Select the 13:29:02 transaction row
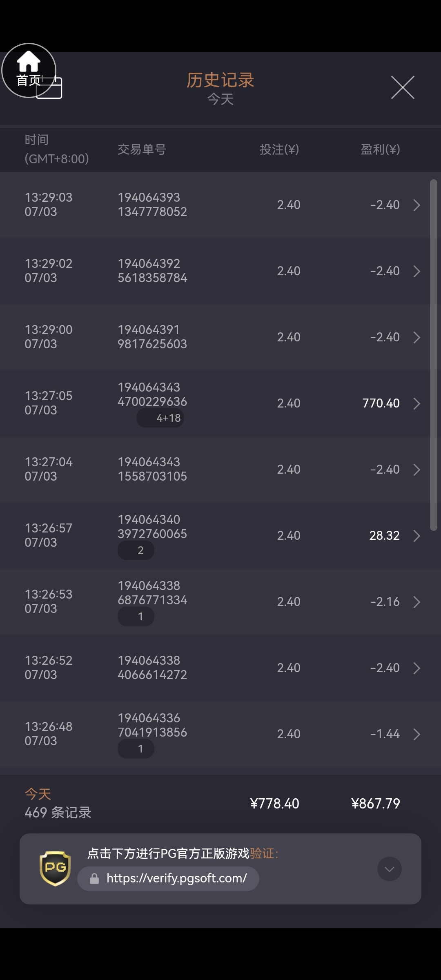 pyautogui.click(x=212, y=271)
